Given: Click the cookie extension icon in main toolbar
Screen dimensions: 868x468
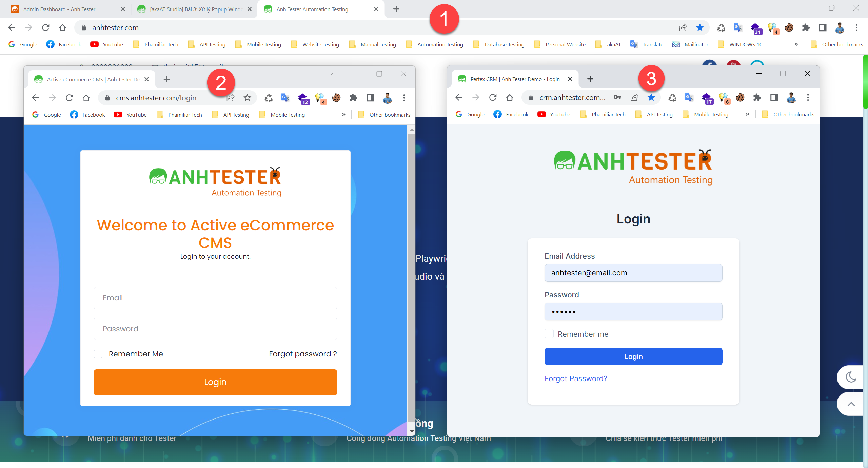Looking at the screenshot, I should point(789,27).
